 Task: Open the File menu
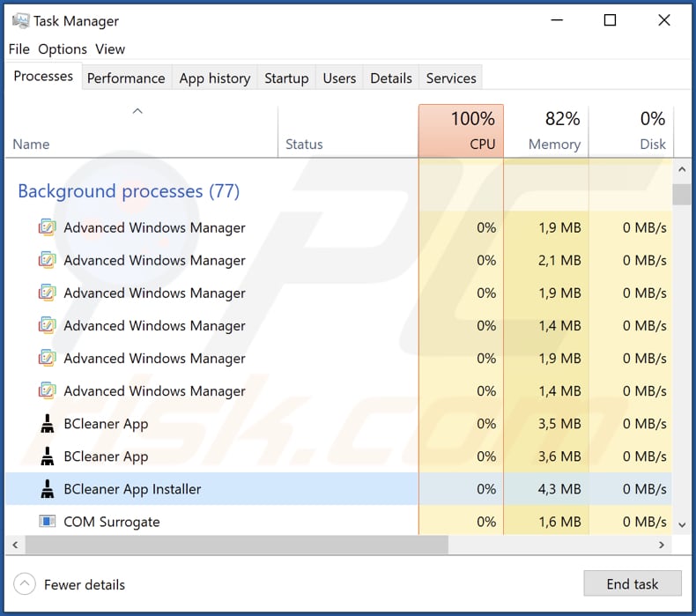tap(19, 48)
